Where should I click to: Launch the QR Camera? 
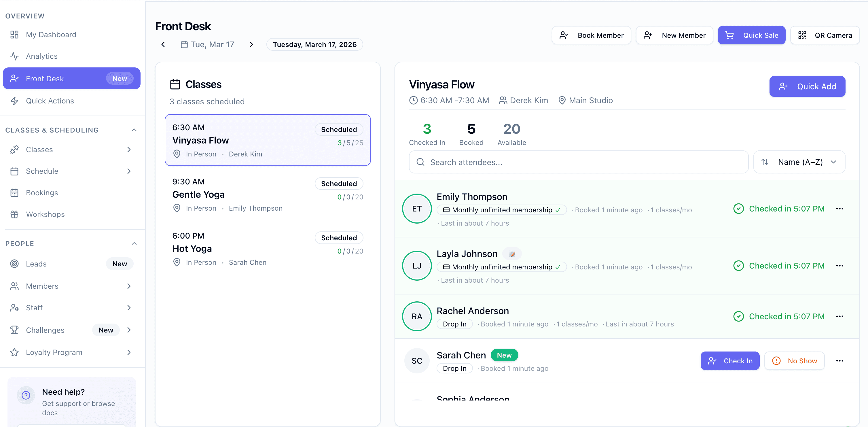point(825,35)
